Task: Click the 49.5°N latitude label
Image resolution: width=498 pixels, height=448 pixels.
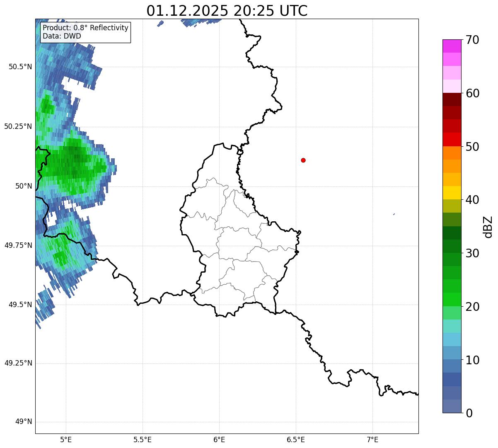Action: click(x=20, y=305)
